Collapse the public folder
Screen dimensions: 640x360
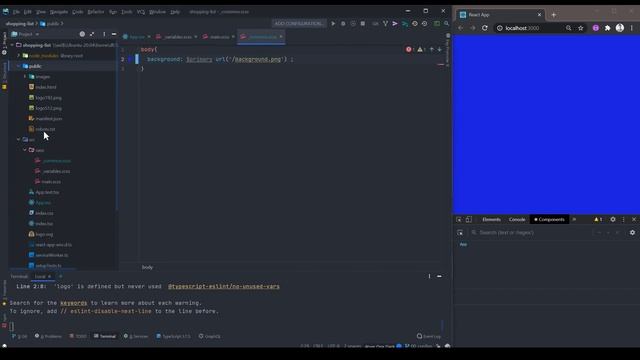click(x=18, y=66)
